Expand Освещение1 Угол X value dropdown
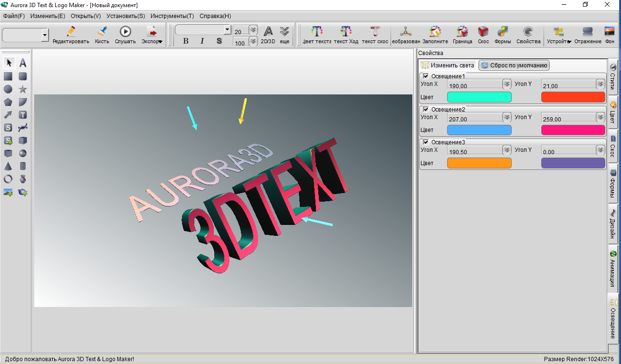Viewport: 621px width, 364px height. pos(506,84)
